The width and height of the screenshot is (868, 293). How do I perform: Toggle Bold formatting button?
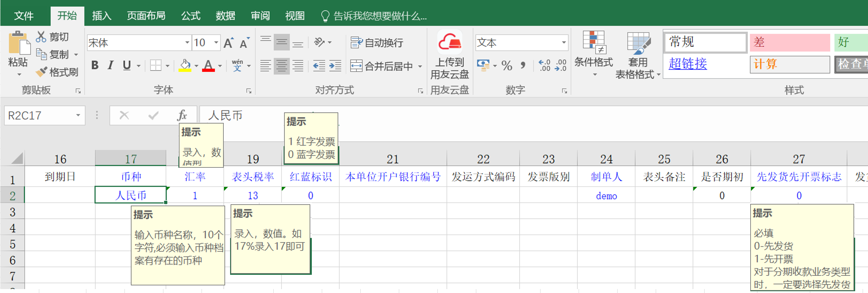point(95,65)
